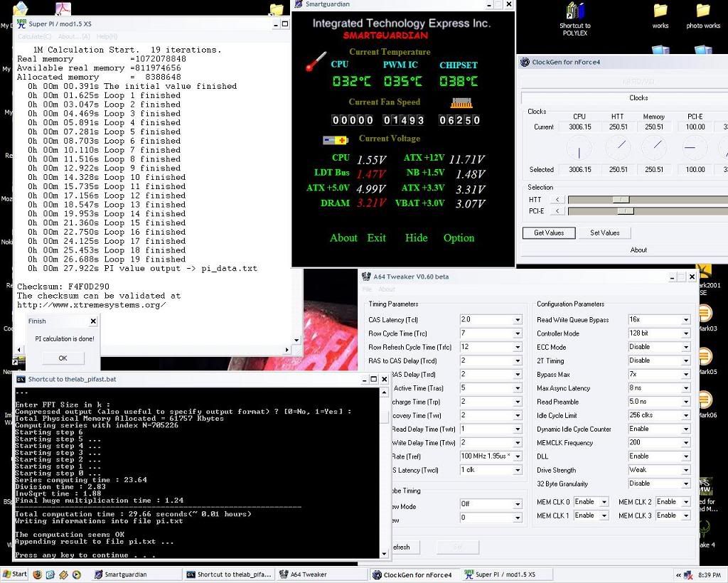Open the MEM CLK 0 dropdown
This screenshot has width=728, height=583.
[x=604, y=502]
